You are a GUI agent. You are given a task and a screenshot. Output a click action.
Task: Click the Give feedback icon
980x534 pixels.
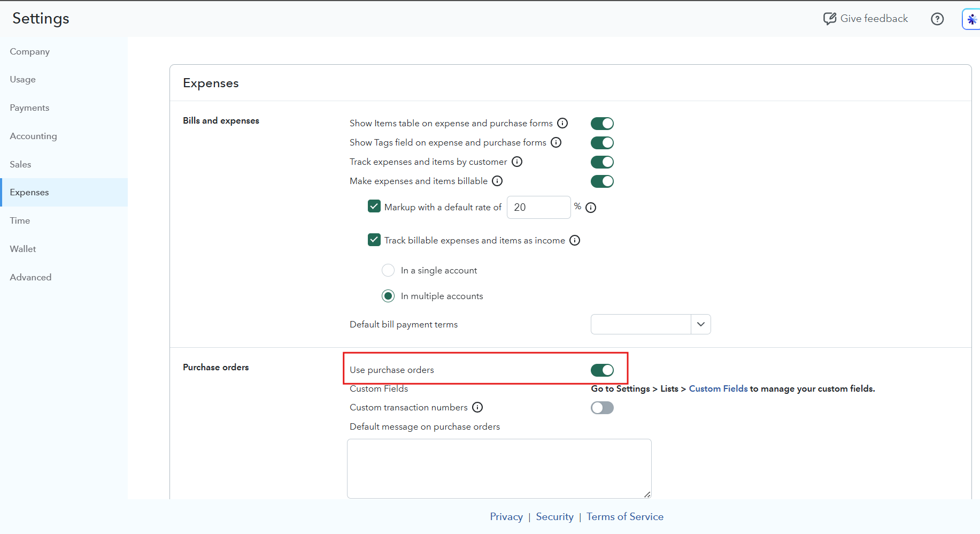[x=829, y=19]
